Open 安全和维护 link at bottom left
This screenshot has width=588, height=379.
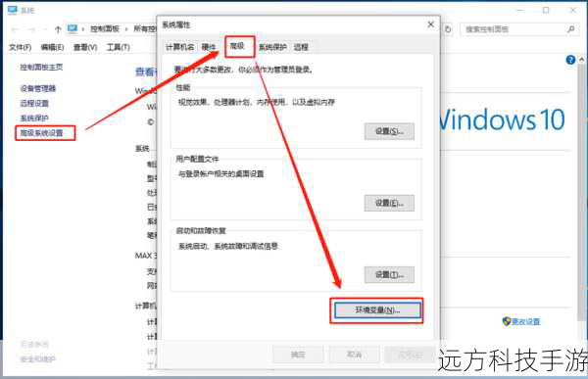(x=38, y=359)
